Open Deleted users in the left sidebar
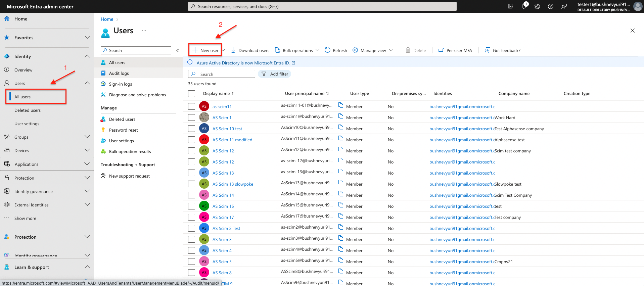The height and width of the screenshot is (286, 644). click(28, 110)
